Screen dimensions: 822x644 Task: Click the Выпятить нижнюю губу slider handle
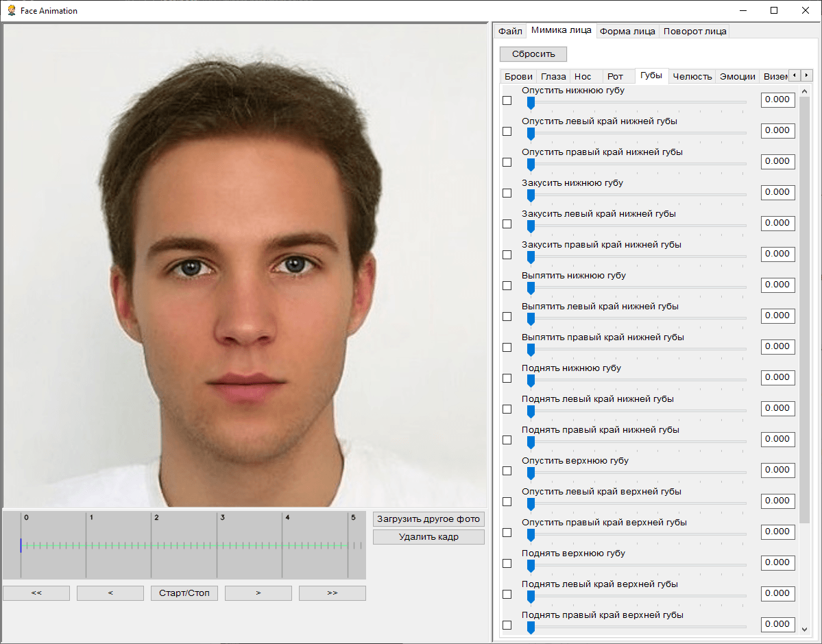click(531, 288)
